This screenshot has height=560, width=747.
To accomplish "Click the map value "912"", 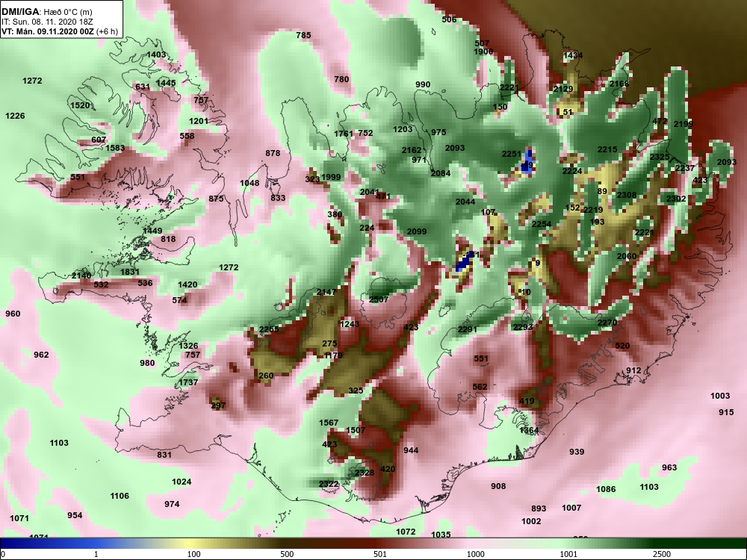I will click(x=633, y=370).
